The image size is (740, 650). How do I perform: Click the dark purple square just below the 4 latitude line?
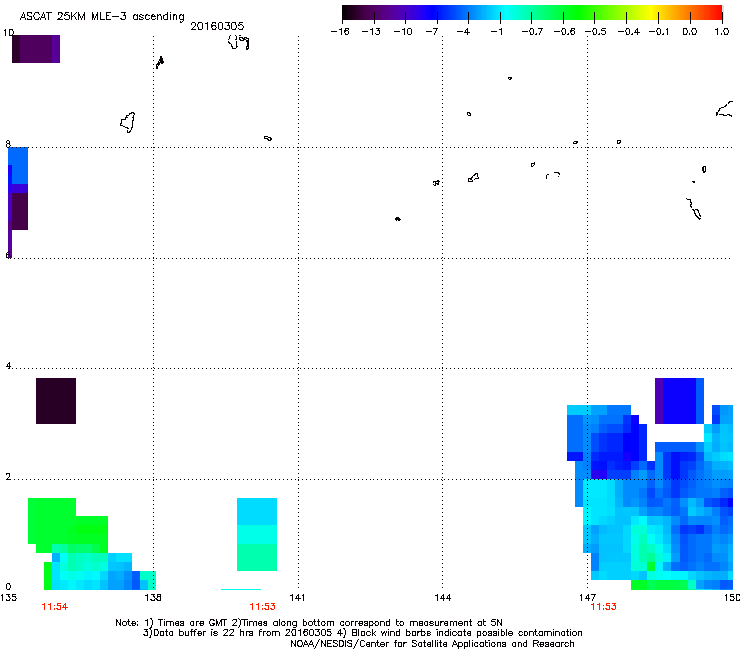point(56,401)
